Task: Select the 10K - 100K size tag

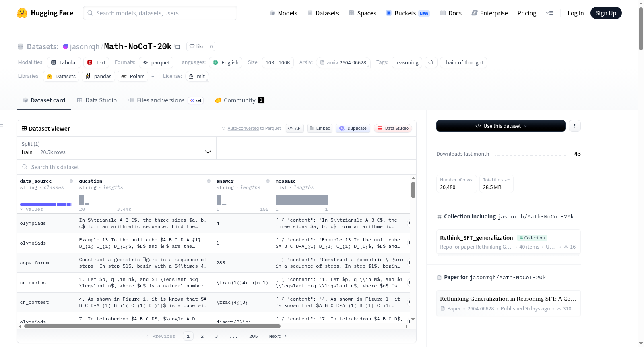Action: click(x=278, y=62)
